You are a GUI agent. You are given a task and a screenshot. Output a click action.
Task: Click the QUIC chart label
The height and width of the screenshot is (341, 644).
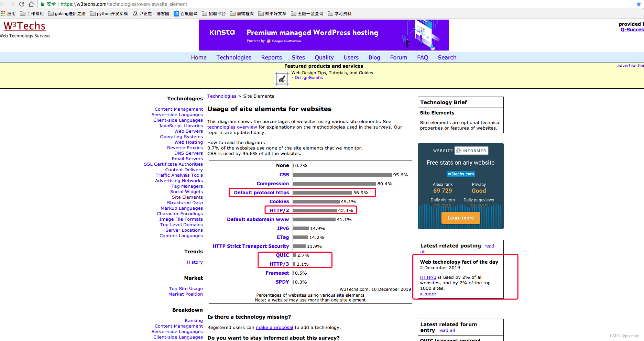point(282,255)
